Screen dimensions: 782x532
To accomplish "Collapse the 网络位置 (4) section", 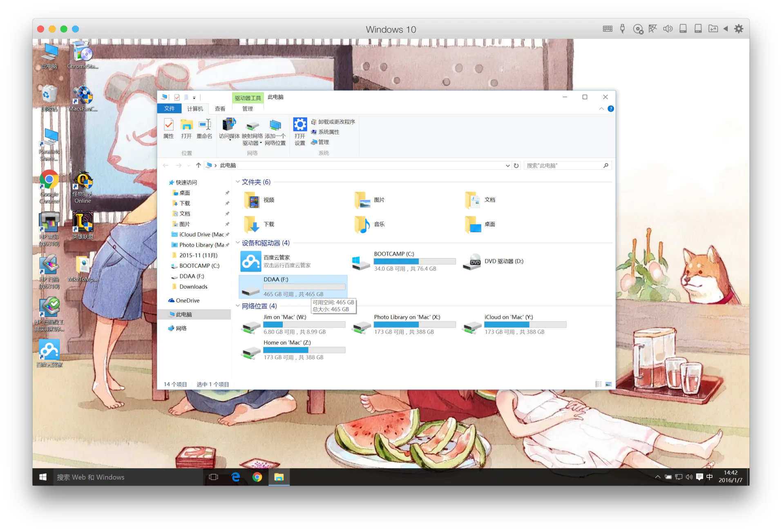I will [238, 306].
